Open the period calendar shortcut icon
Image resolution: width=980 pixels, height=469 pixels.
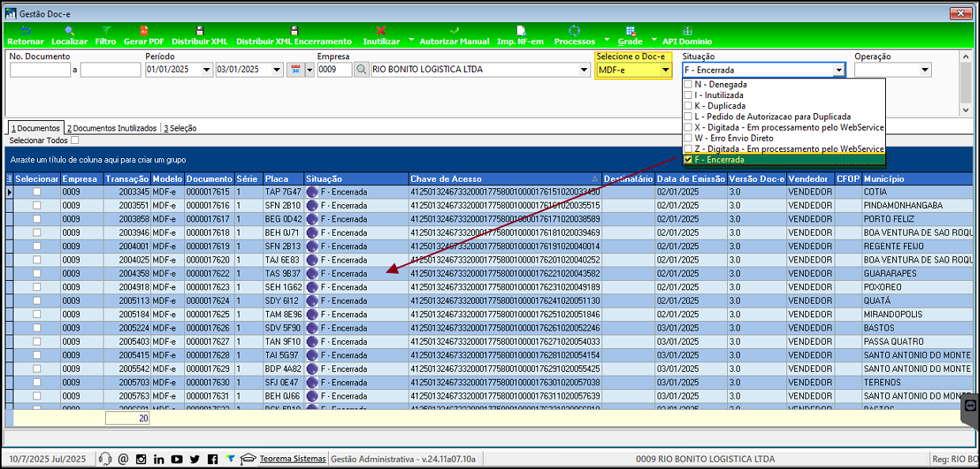(x=295, y=70)
